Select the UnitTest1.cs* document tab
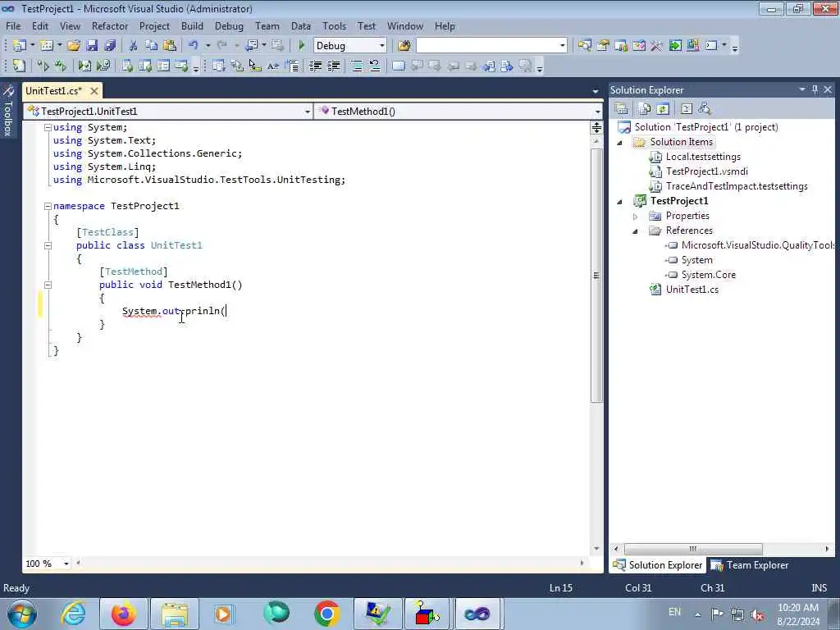Image resolution: width=840 pixels, height=630 pixels. pos(54,91)
